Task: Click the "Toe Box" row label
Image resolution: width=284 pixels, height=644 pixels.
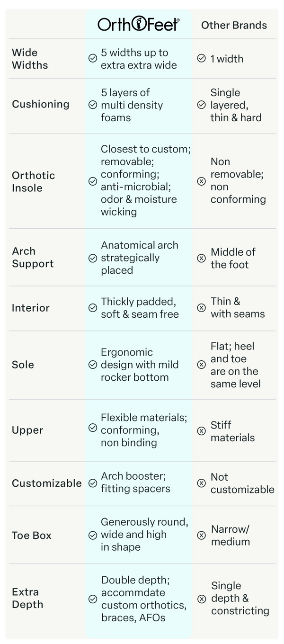Action: pyautogui.click(x=32, y=536)
